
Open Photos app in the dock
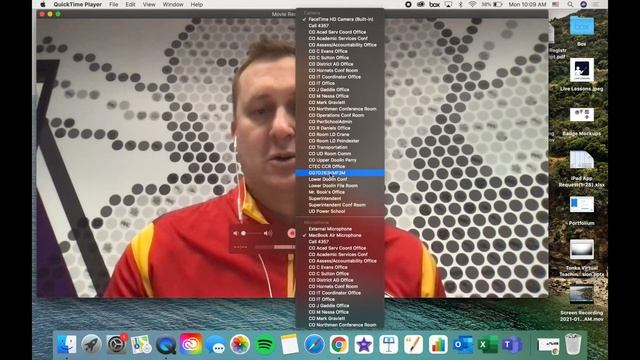[x=240, y=344]
